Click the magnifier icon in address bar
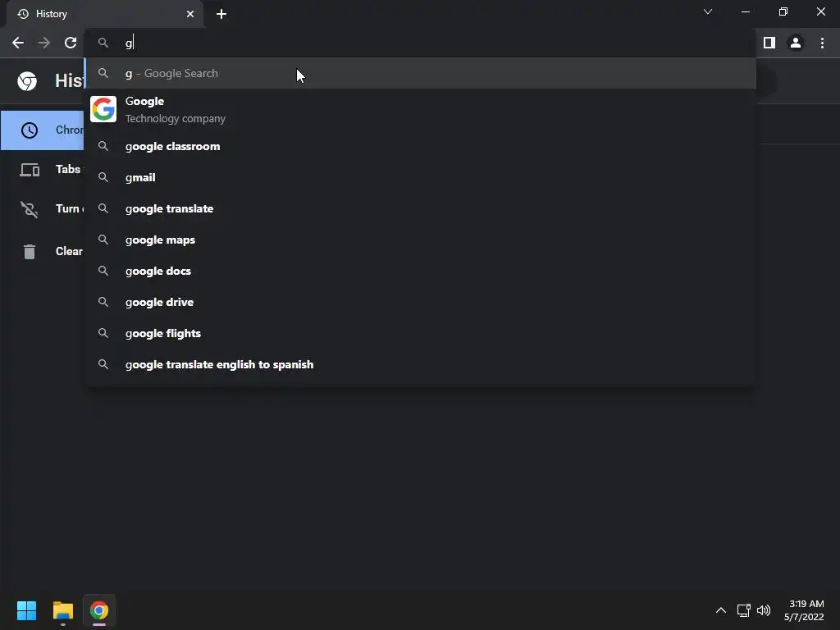The height and width of the screenshot is (630, 840). (103, 43)
